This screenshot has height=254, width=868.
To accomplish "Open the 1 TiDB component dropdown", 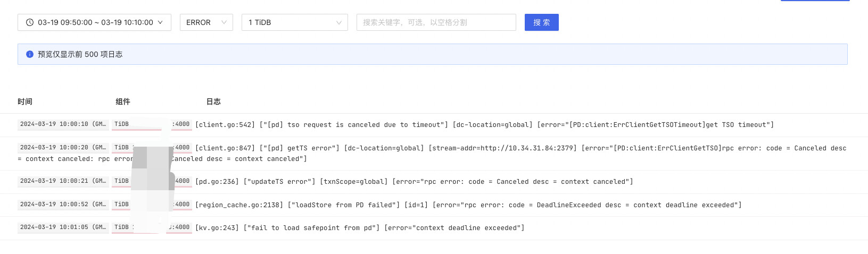I will pyautogui.click(x=294, y=22).
